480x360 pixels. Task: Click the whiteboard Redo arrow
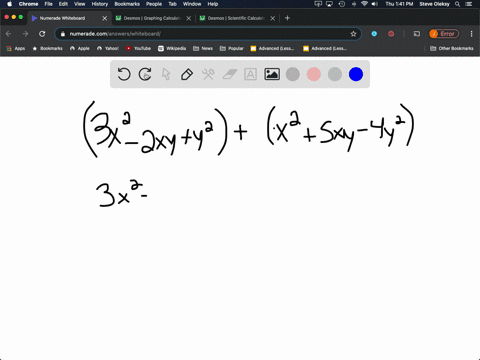click(145, 74)
